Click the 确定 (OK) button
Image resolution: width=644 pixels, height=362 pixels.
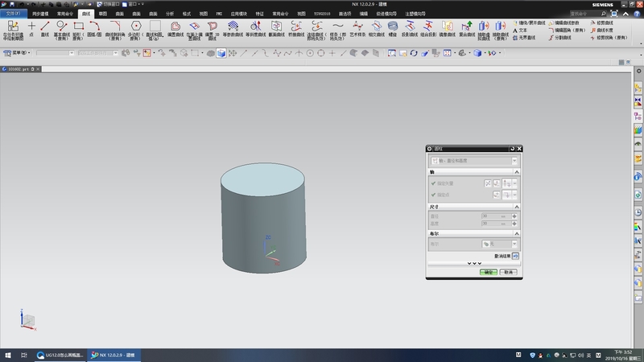(x=488, y=272)
